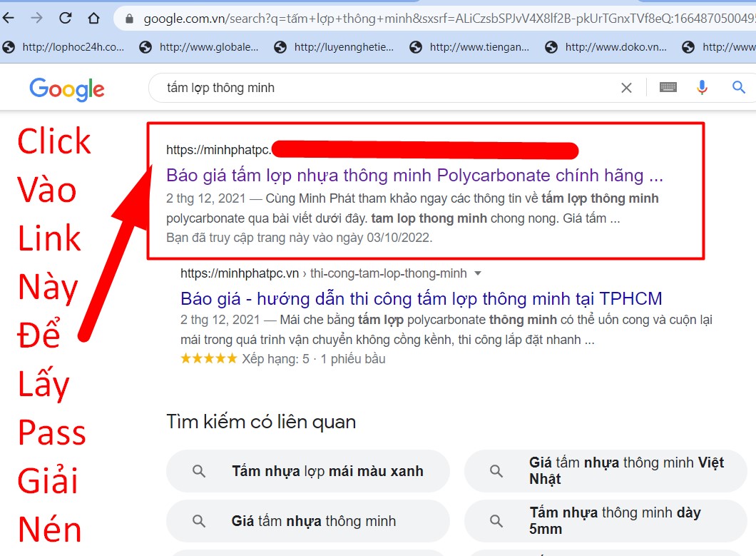Screen dimensions: 756x556
Task: Open the lophoc24h bookmark
Action: click(x=63, y=47)
